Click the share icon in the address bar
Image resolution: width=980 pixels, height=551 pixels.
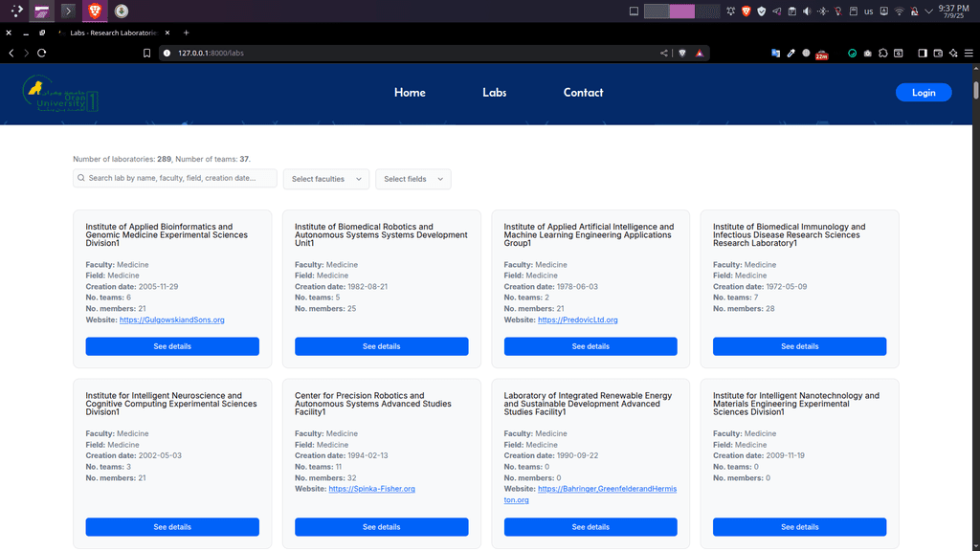click(664, 54)
